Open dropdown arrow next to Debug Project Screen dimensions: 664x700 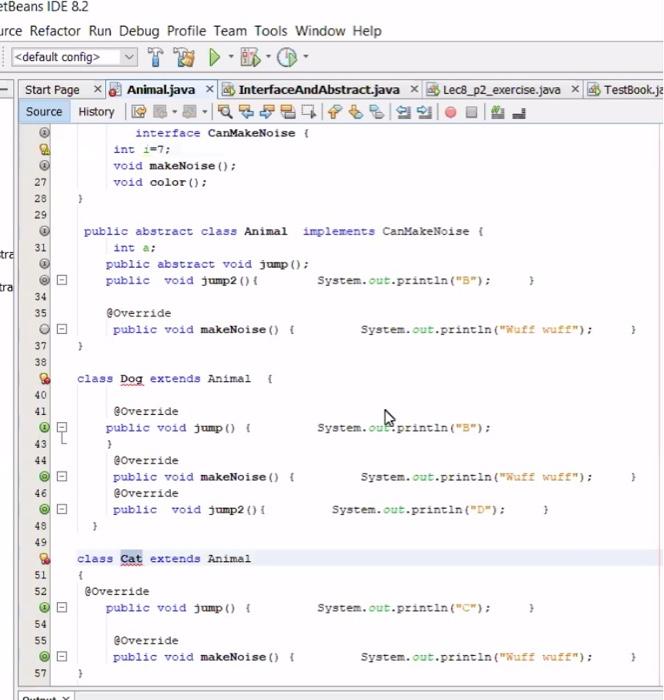tap(268, 57)
